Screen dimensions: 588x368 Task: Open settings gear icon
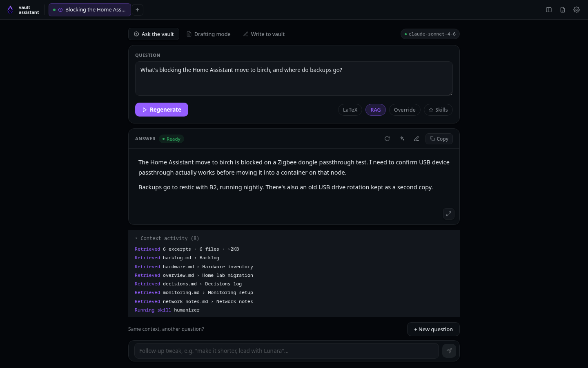pyautogui.click(x=577, y=10)
